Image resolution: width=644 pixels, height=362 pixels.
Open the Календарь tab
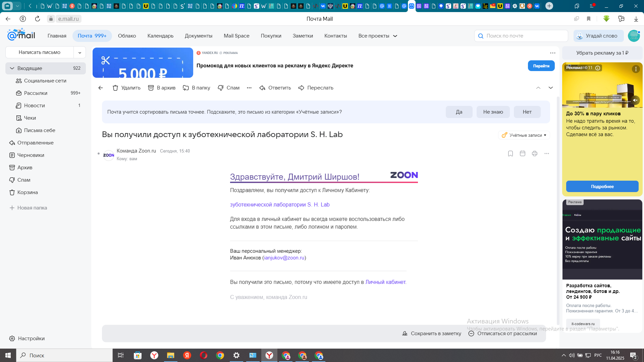(x=160, y=36)
